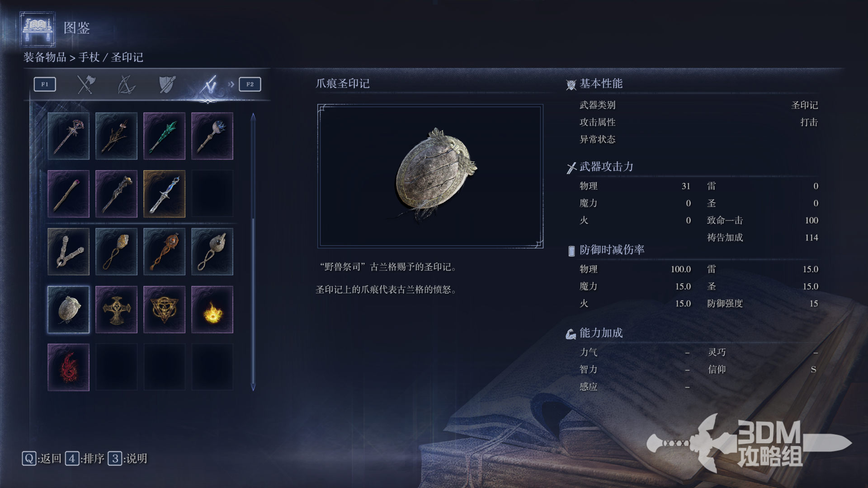This screenshot has width=868, height=488.
Task: Choose the flame seal icon
Action: click(212, 310)
